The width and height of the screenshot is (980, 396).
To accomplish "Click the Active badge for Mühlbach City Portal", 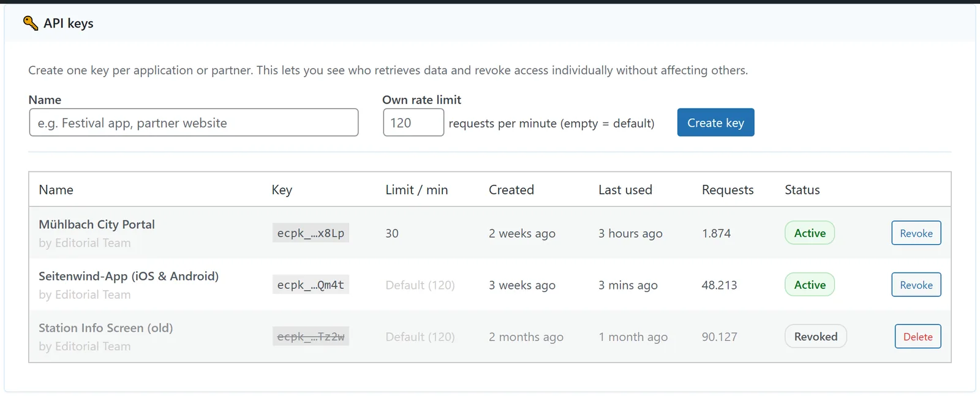I will tap(810, 233).
